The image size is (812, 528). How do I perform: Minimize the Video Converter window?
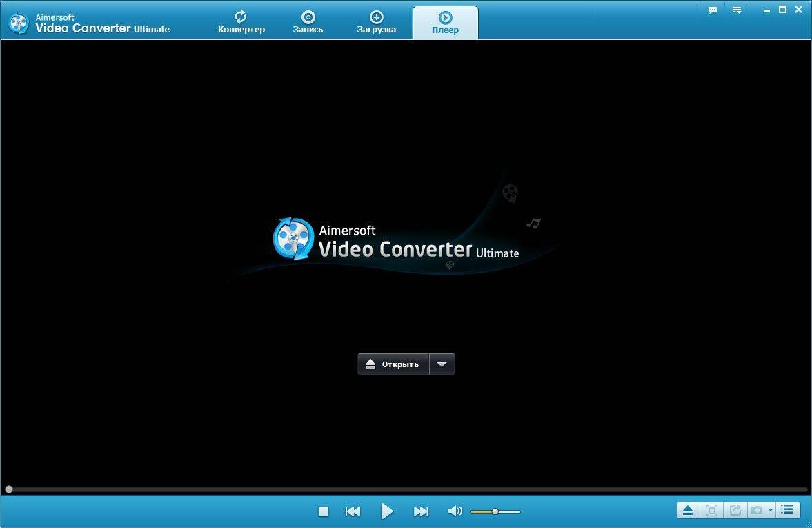tap(767, 10)
